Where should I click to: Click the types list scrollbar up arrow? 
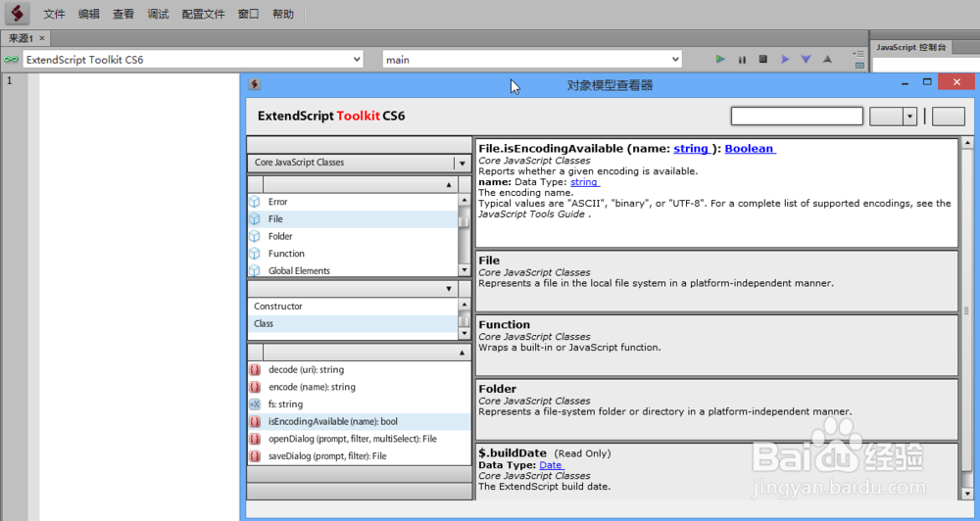[465, 305]
